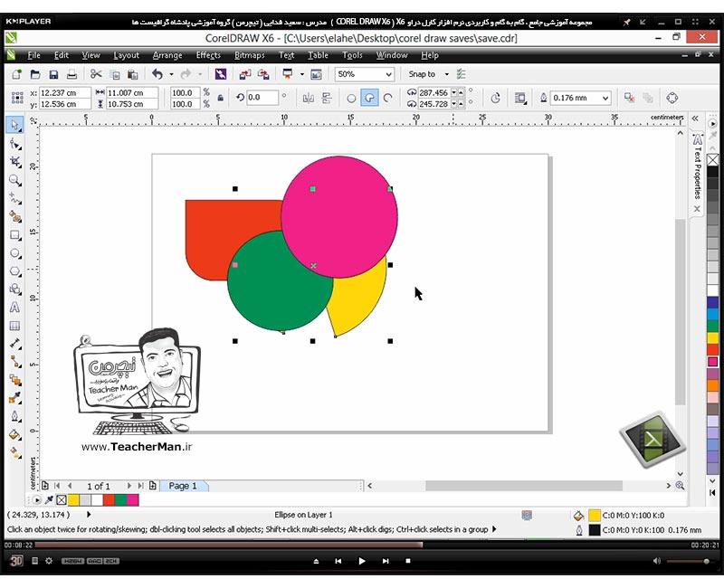Expand the document palette flyout arrow
Image resolution: width=724 pixels, height=588 pixels.
(x=36, y=500)
